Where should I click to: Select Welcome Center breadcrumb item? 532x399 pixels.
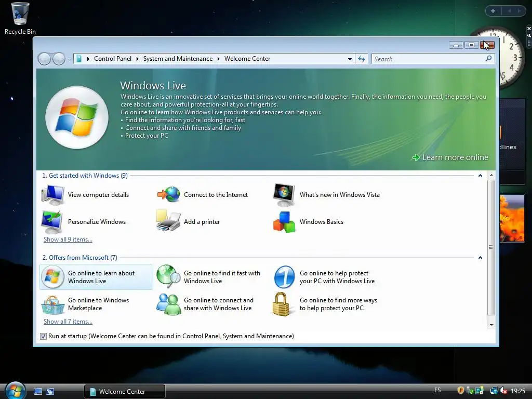(247, 59)
